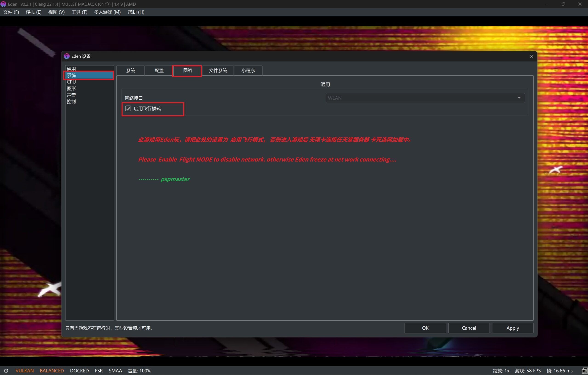Viewport: 588px width, 375px height.
Task: Click the 缩放: 1x status text
Action: click(x=501, y=371)
